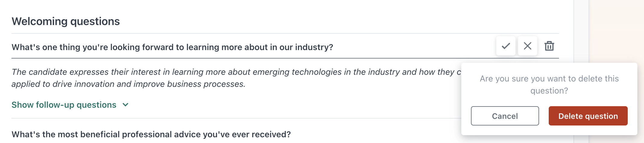
Task: Click the vertical scrollbar track at right
Action: point(581,71)
